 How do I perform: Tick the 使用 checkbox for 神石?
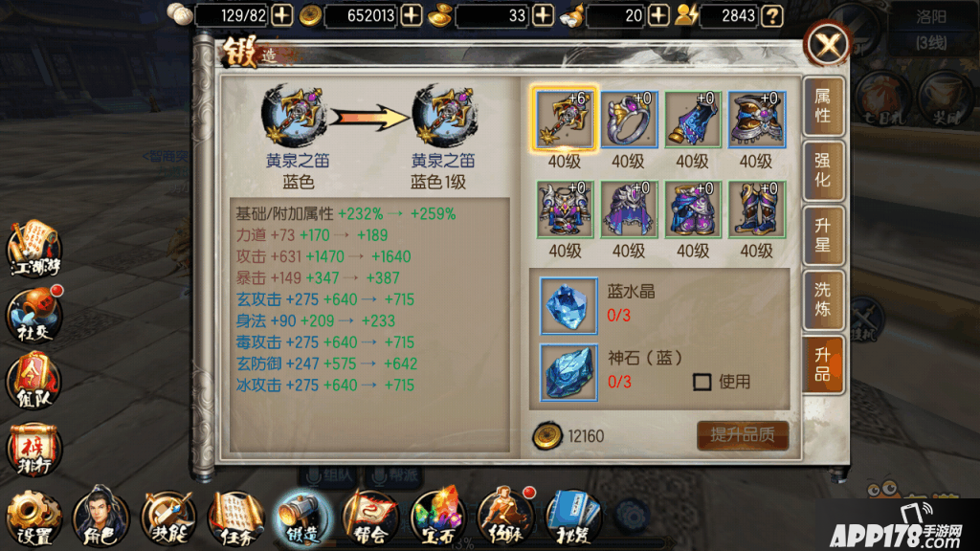coord(702,382)
